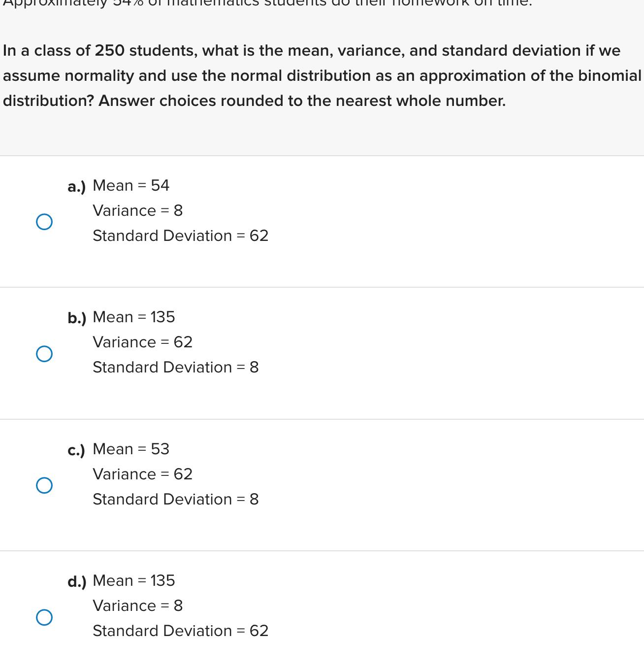
Task: Click the bold "d.)" option label
Action: pos(77,582)
